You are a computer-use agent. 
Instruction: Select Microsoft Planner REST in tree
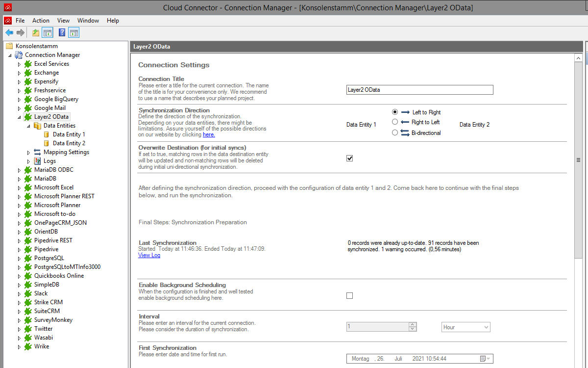coord(64,196)
